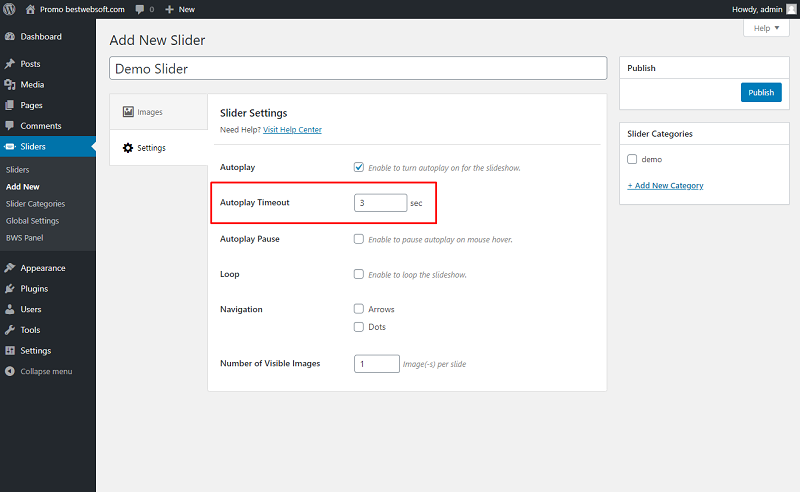The width and height of the screenshot is (800, 492).
Task: Open the Pages menu label
Action: (31, 105)
